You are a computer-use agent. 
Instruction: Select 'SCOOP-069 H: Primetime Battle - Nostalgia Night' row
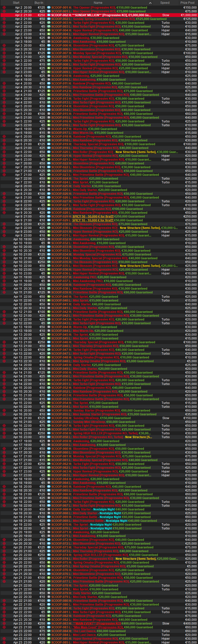99,517
